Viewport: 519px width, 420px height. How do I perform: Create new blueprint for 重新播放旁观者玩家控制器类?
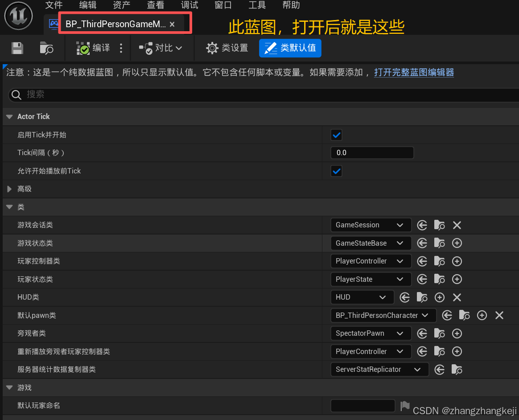click(457, 351)
